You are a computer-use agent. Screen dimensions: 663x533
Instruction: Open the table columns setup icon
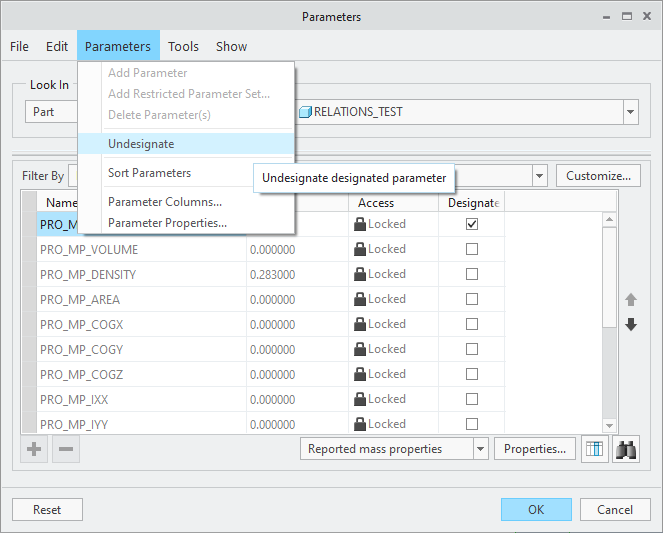tap(595, 449)
